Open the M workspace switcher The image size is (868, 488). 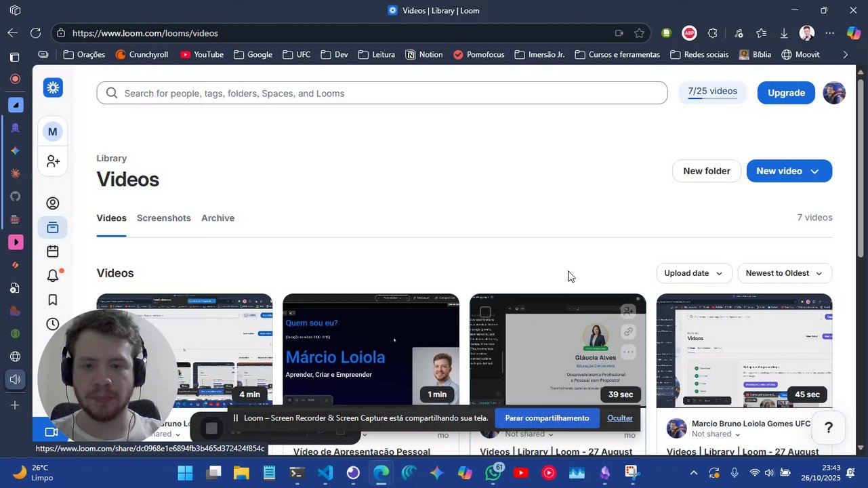(53, 131)
